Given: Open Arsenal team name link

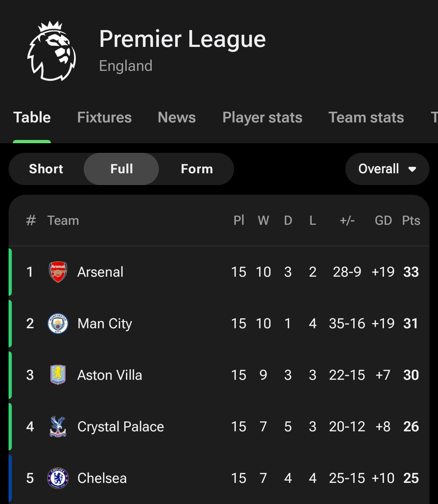Looking at the screenshot, I should coord(100,272).
